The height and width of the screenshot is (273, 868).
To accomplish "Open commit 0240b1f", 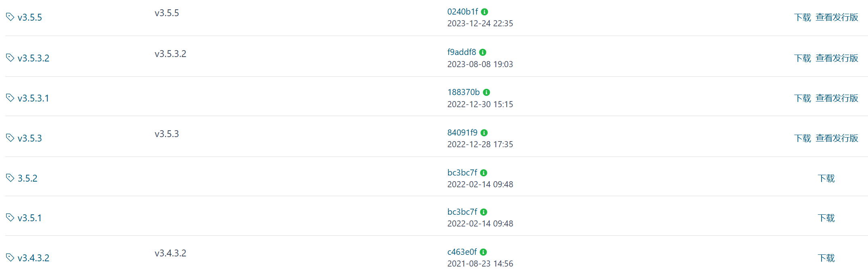I will click(463, 12).
